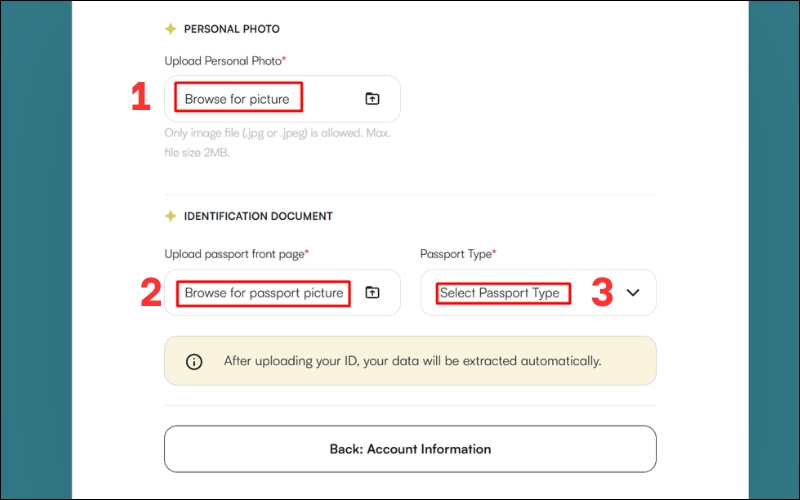Click the Upload passport front page label
The height and width of the screenshot is (500, 800).
coord(236,254)
